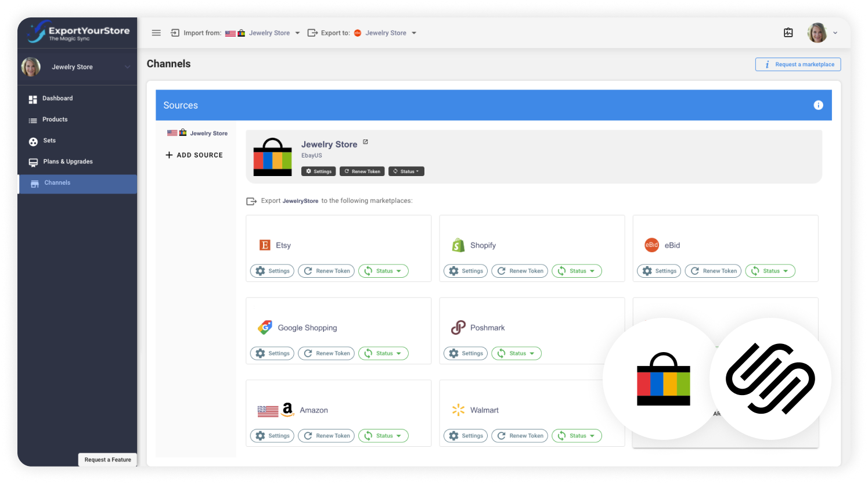Screen dimensions: 868x484
Task: Click the Poshmark logo icon
Action: (458, 328)
